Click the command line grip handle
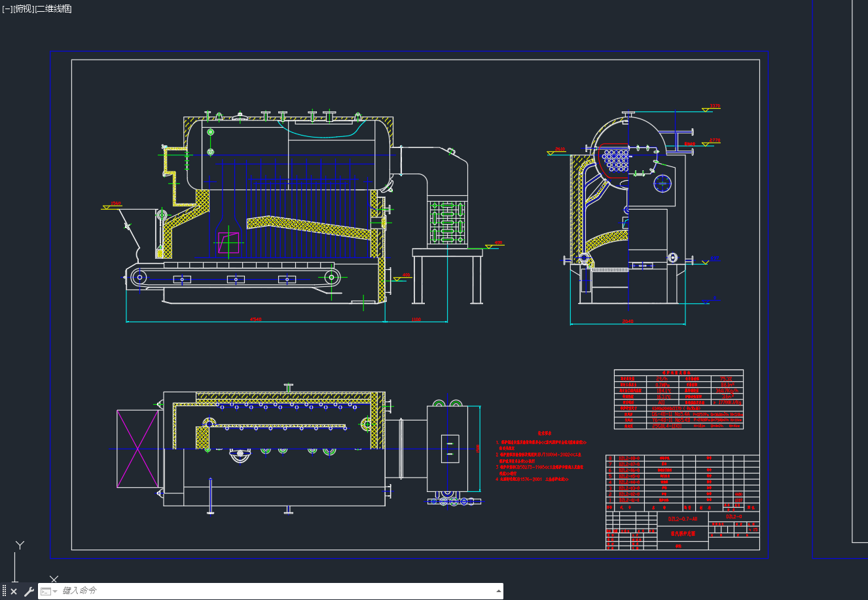This screenshot has height=600, width=868. [x=4, y=591]
